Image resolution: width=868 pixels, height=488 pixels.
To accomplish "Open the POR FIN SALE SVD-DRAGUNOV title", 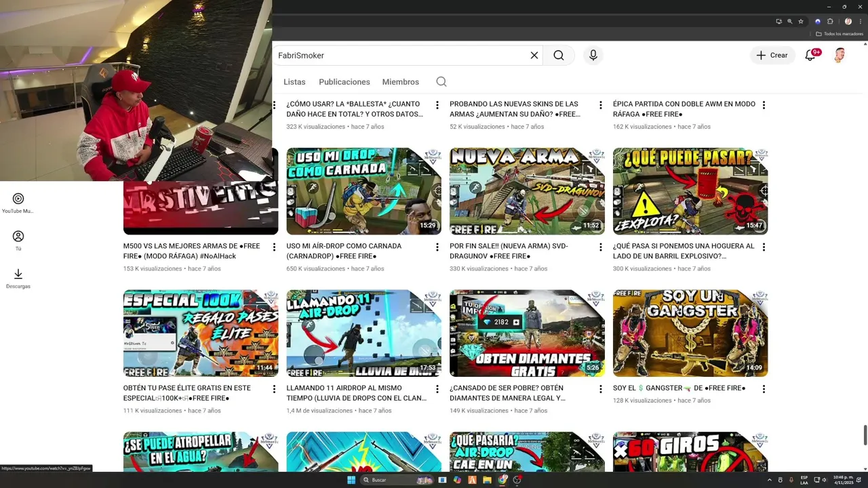I will [x=509, y=251].
